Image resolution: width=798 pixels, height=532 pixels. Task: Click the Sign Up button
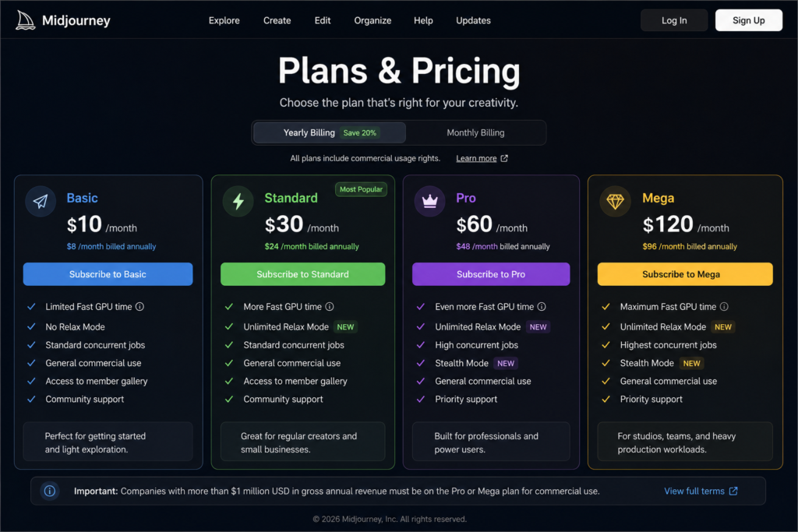(x=749, y=20)
